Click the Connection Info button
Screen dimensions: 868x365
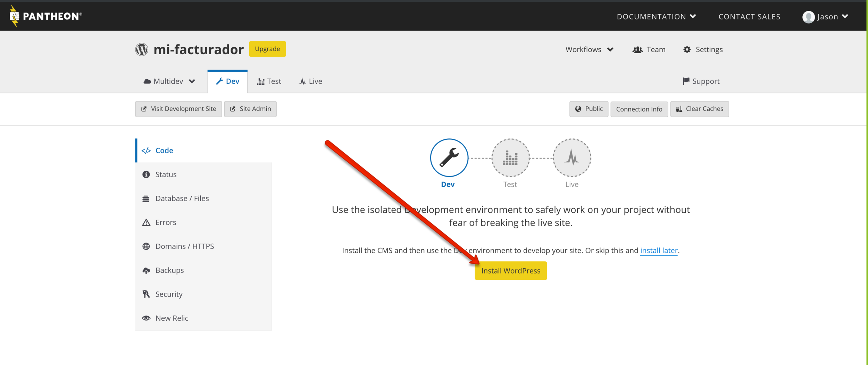point(639,109)
